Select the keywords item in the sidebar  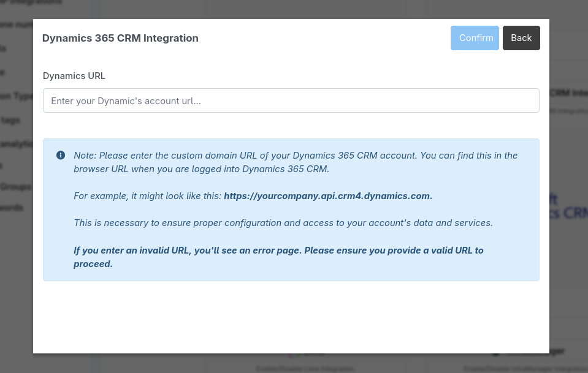[x=12, y=208]
